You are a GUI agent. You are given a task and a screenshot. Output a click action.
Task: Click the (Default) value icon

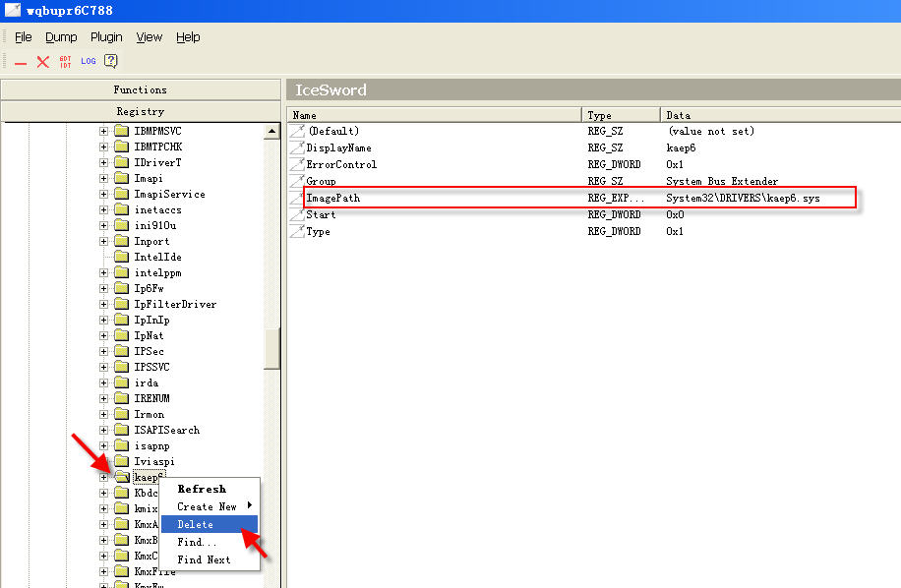click(297, 131)
